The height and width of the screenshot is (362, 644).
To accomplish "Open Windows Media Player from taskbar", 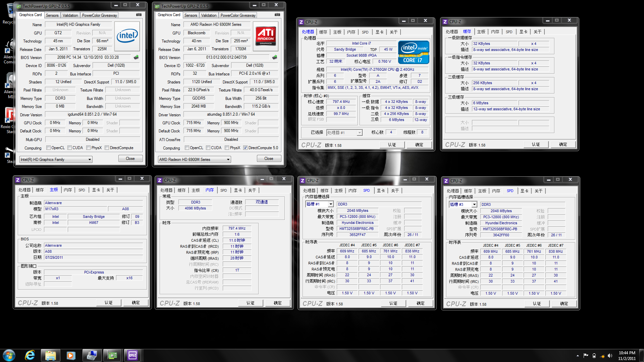I will click(x=71, y=355).
